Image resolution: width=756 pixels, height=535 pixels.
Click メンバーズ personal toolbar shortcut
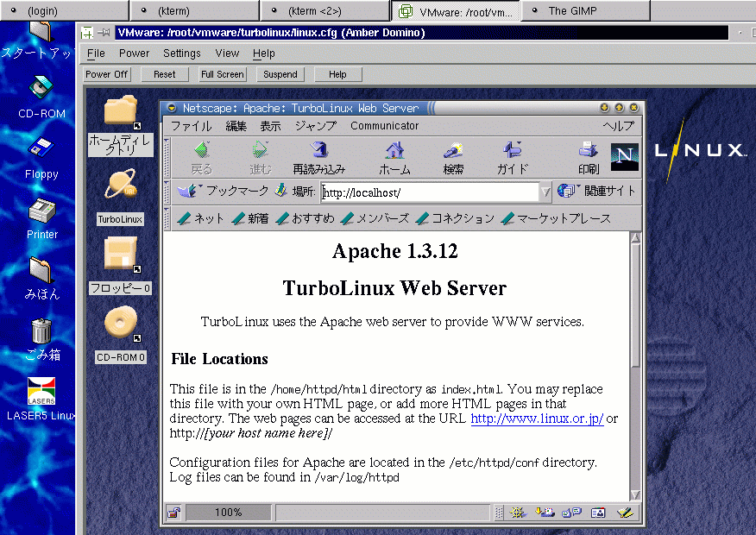click(375, 218)
